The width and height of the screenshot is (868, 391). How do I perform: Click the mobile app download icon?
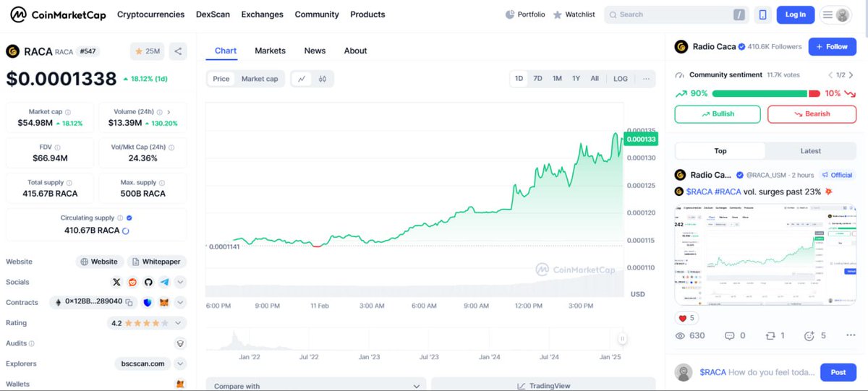pyautogui.click(x=762, y=14)
